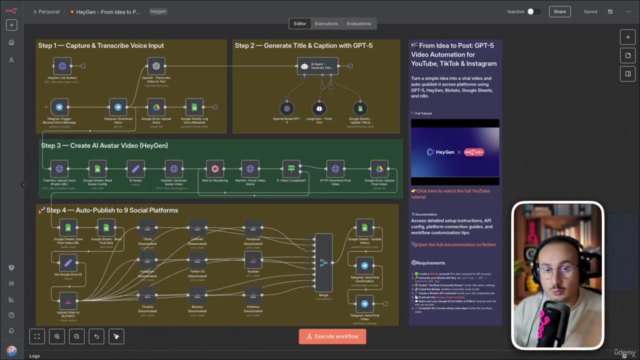This screenshot has width=640, height=360.
Task: Zoom out using the magnifier minus icon
Action: [77, 336]
